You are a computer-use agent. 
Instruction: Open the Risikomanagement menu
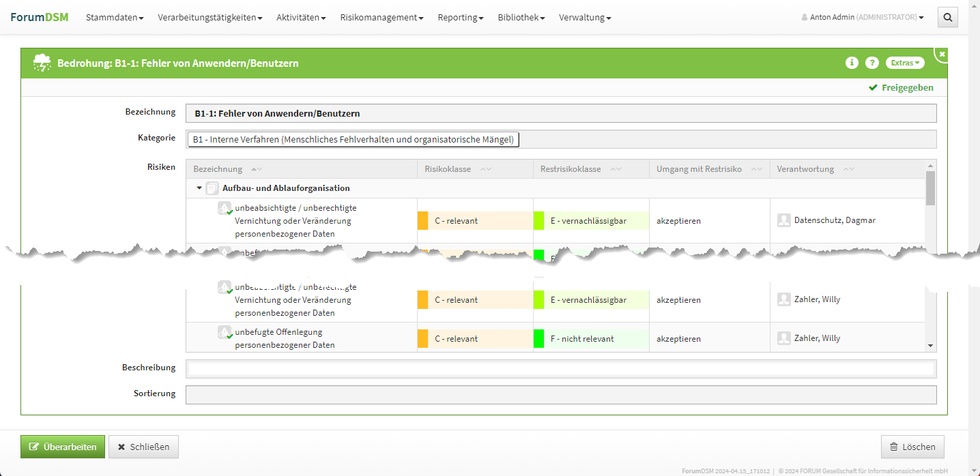(381, 18)
